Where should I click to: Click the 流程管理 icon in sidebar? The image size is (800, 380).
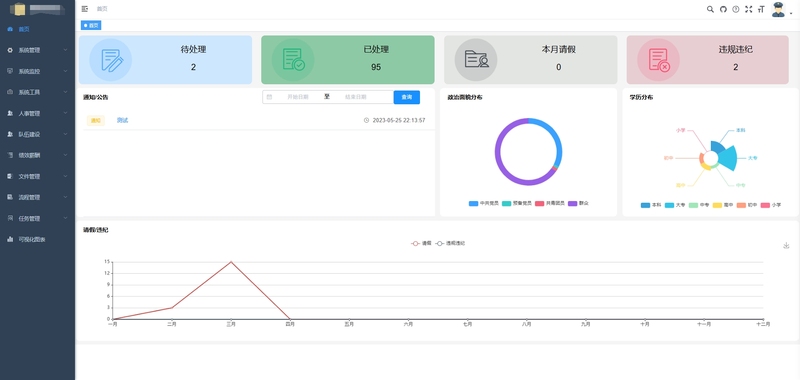[x=10, y=197]
